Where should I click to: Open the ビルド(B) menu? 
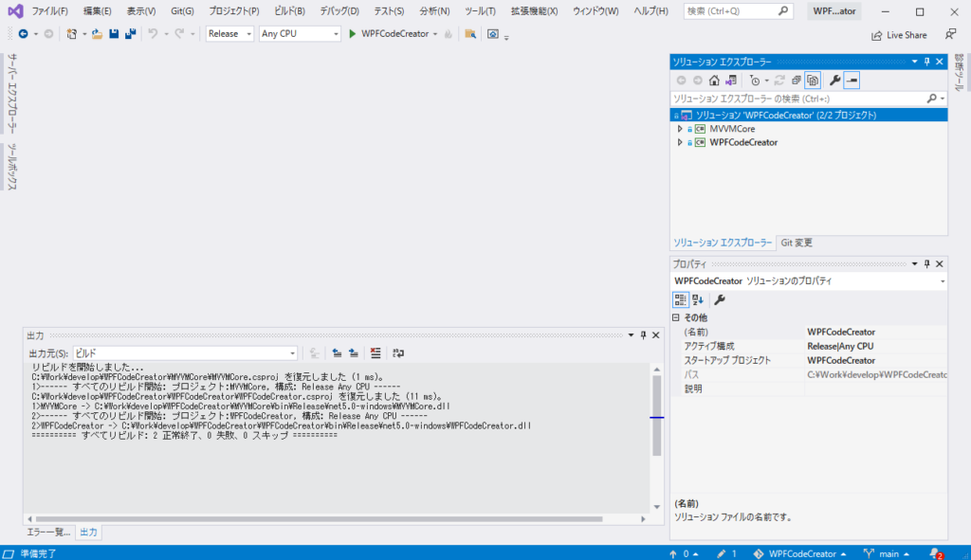pos(289,11)
